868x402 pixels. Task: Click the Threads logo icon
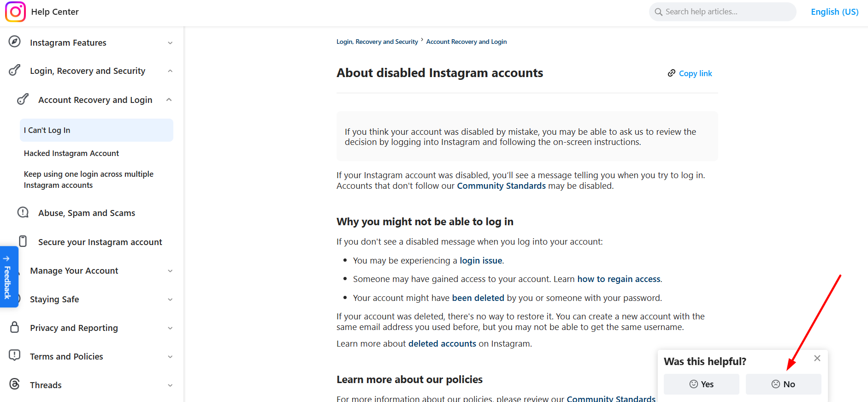point(15,384)
